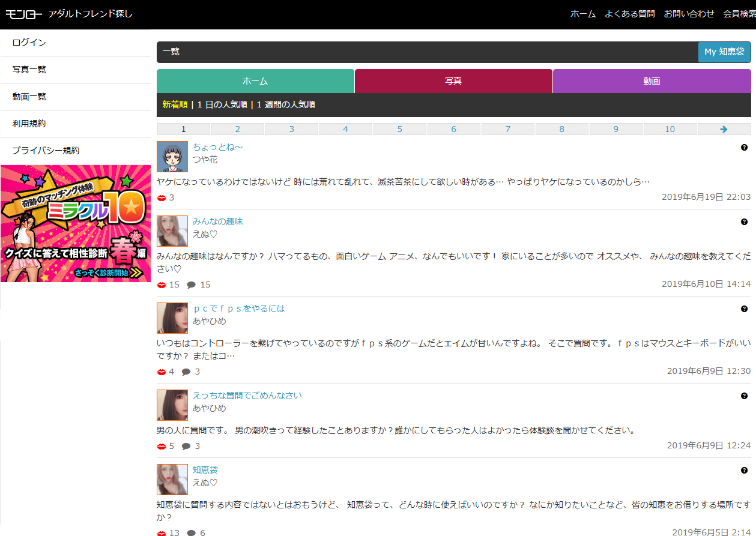Click the lips like icon with count 3
The height and width of the screenshot is (536, 756).
(x=162, y=198)
